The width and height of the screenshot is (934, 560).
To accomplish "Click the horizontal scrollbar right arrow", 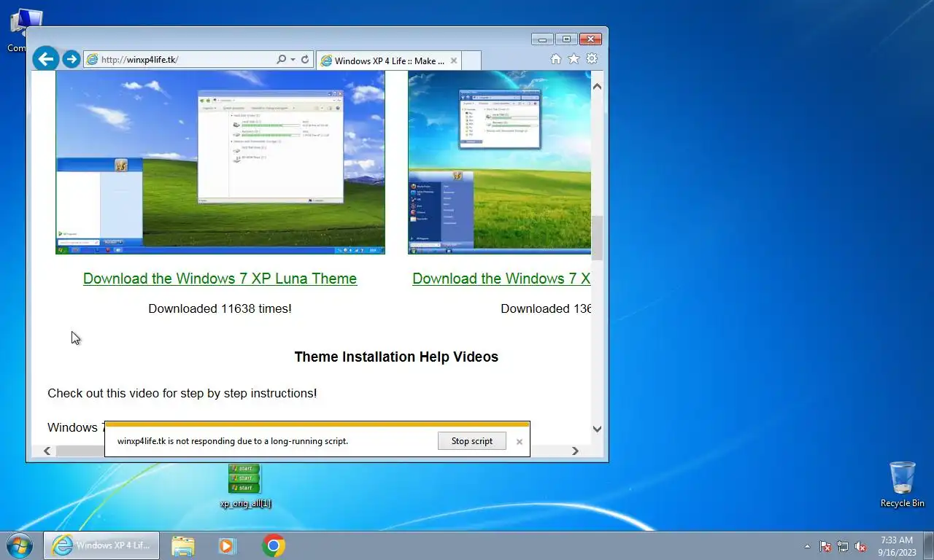I will (x=575, y=451).
